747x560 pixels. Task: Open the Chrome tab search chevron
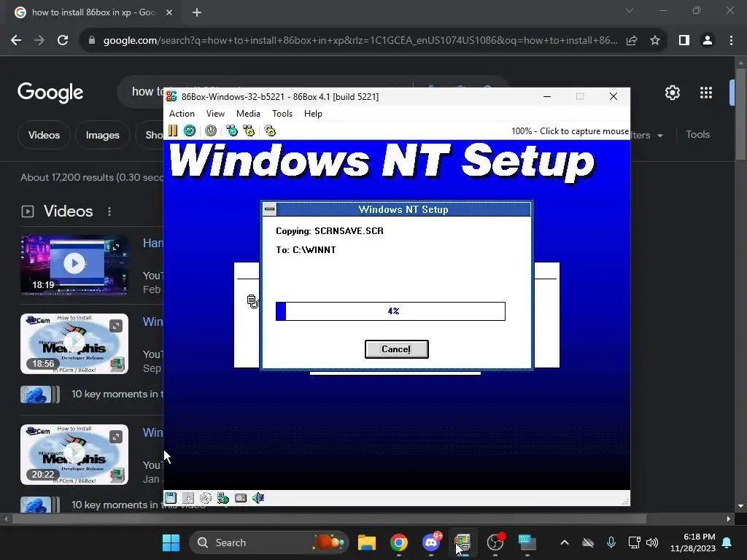630,10
